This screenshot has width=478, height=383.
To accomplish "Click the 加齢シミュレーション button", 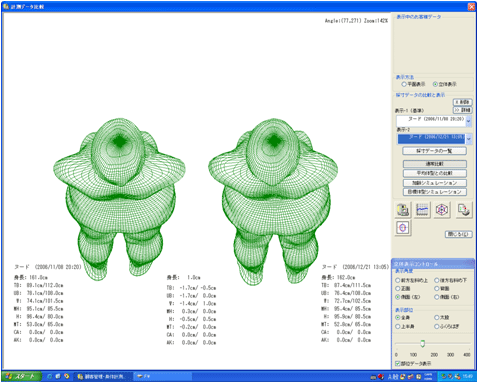I will click(434, 183).
